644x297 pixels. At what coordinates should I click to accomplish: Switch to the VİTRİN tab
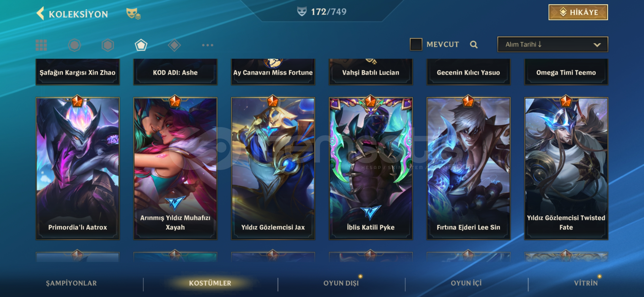pos(586,283)
